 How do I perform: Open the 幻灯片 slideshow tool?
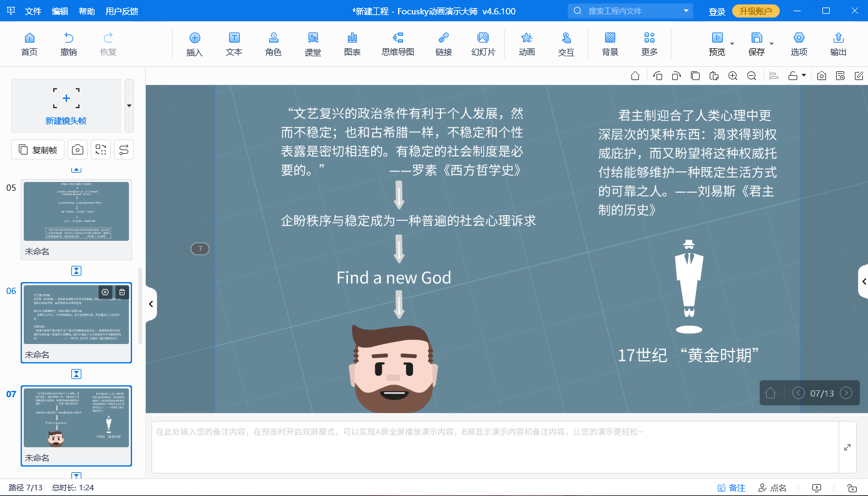click(x=483, y=44)
